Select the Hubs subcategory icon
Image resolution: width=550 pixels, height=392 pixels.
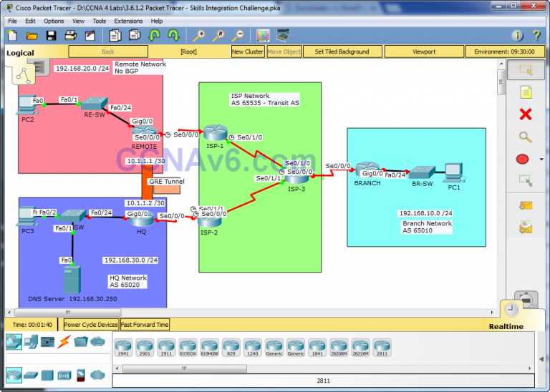(47, 375)
